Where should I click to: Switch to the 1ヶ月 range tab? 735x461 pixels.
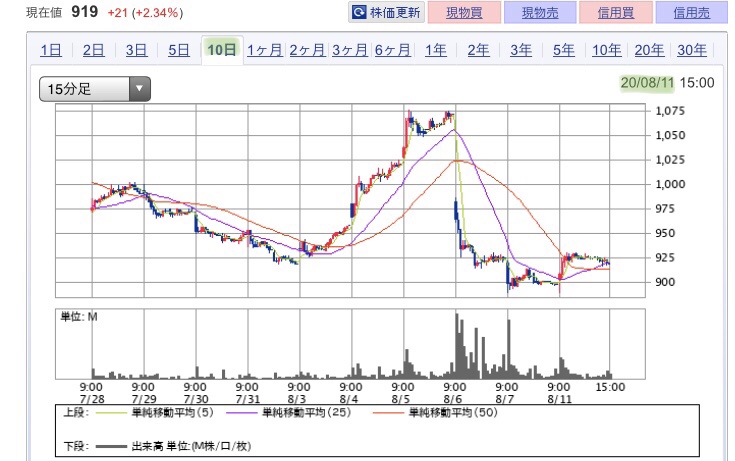[265, 50]
